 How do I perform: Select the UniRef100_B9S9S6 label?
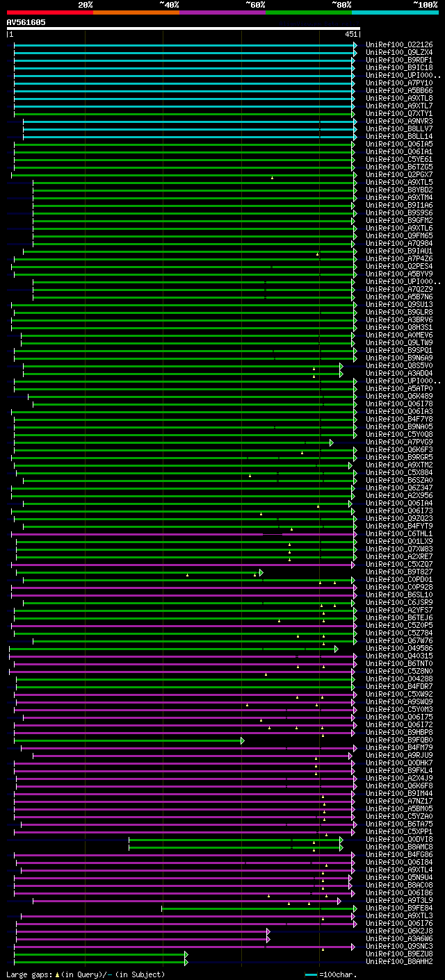[399, 213]
